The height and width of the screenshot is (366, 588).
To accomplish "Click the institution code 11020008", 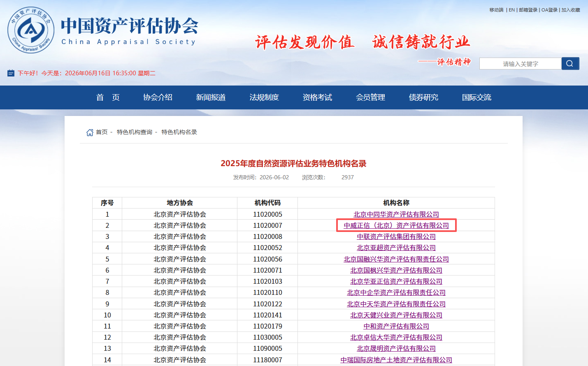I will pos(267,236).
